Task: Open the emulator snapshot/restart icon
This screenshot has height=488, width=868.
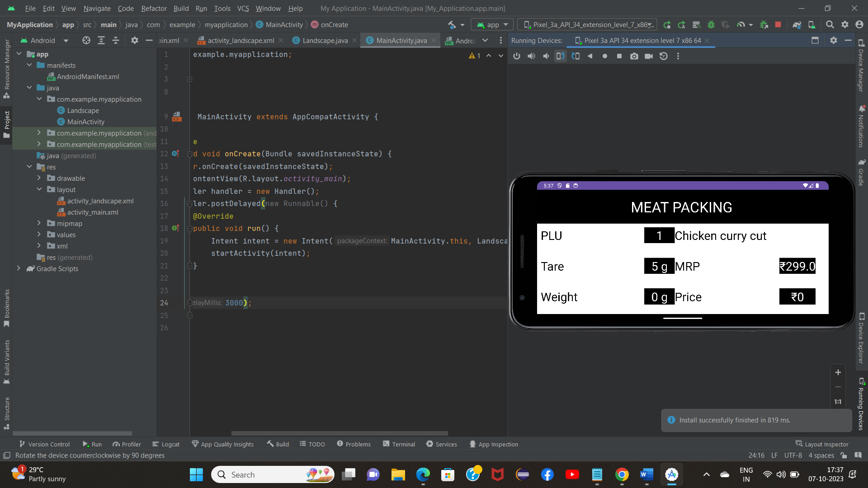Action: pos(664,56)
